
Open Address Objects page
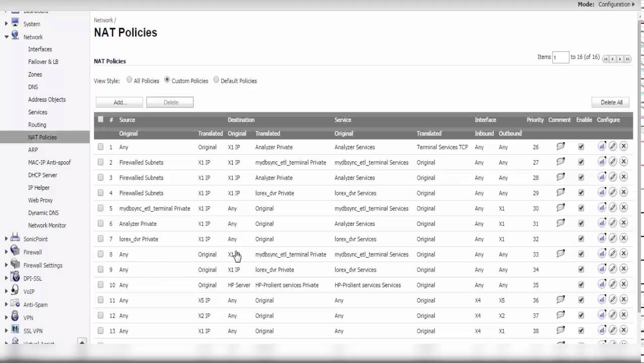[47, 99]
